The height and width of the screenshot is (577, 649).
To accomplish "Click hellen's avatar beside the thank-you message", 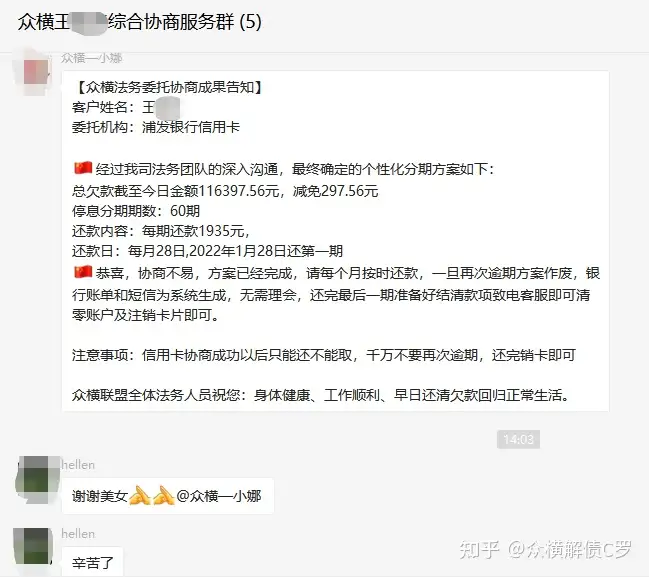I will tap(36, 479).
